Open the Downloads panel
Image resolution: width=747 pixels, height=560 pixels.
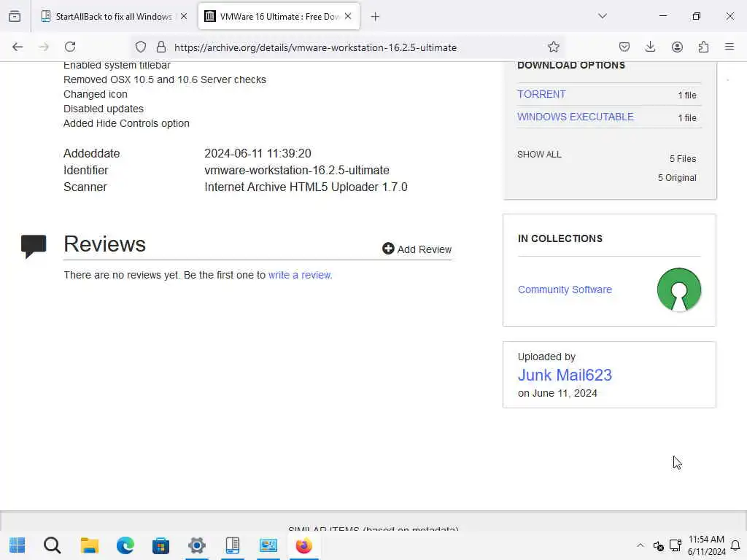650,47
